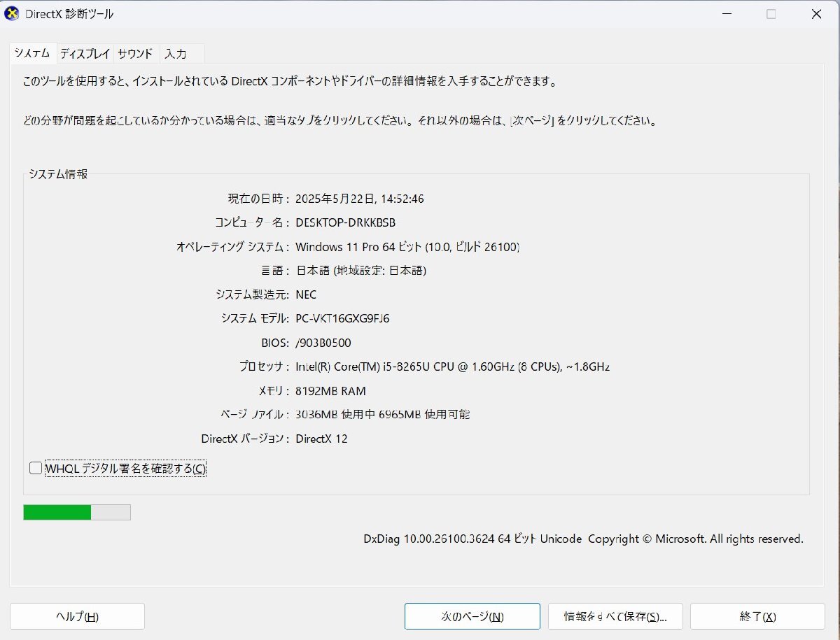
Task: Minimize the DirectX 診断ツール window
Action: (727, 13)
